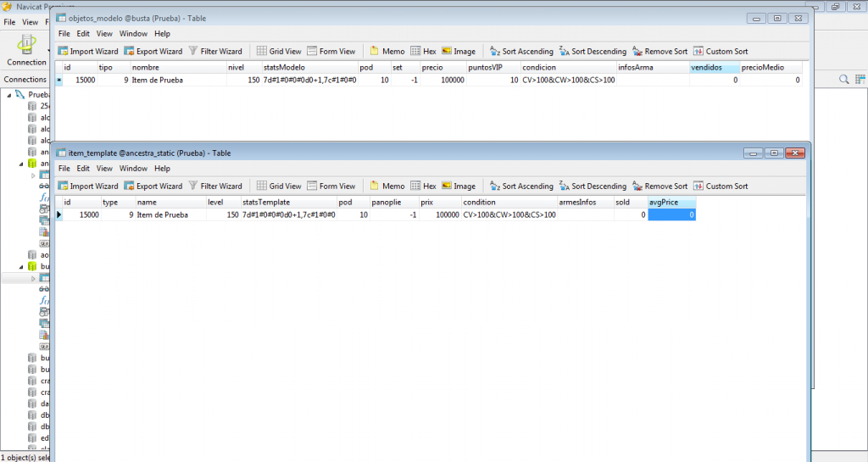
Task: Open Window menu in item_template window
Action: 133,169
